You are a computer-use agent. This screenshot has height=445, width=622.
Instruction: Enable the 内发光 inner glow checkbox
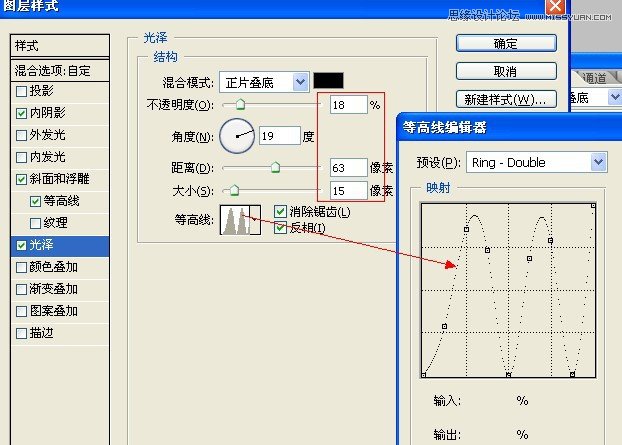(x=21, y=157)
